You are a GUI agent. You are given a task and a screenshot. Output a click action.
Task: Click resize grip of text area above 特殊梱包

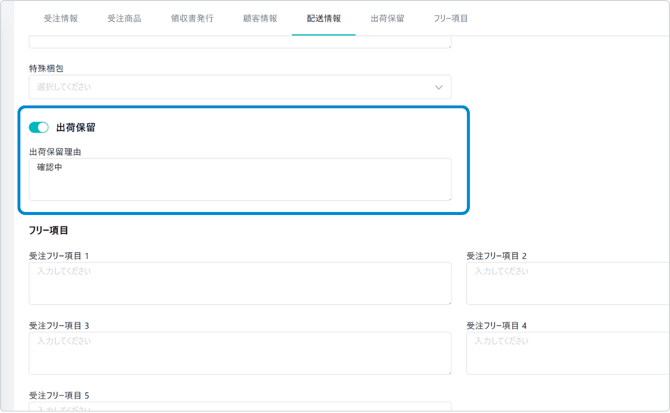(x=448, y=45)
